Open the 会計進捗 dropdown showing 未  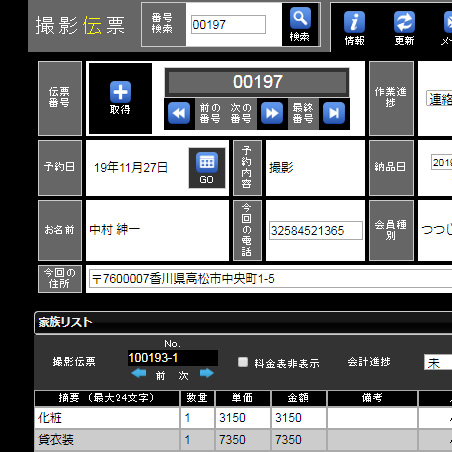[x=438, y=363]
